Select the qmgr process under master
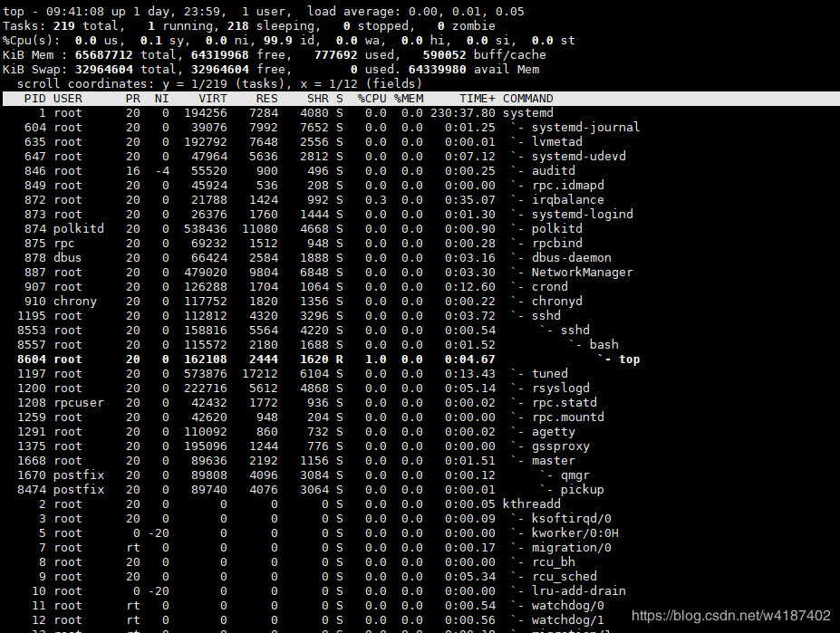Viewport: 840px width, 633px height. coord(574,475)
